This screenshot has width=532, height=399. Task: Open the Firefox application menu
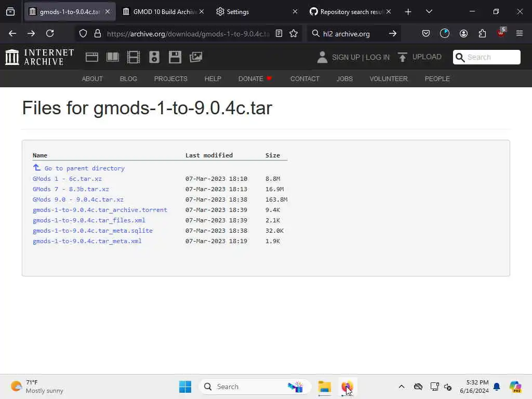pyautogui.click(x=520, y=33)
